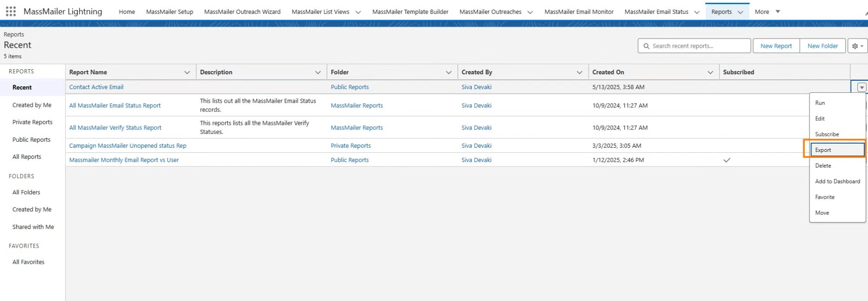Open All MassMailer Verify Status Report

coord(115,128)
